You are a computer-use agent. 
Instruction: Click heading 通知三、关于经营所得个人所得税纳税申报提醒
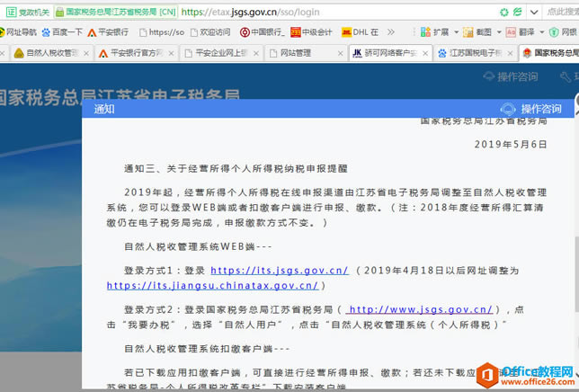[x=236, y=169]
